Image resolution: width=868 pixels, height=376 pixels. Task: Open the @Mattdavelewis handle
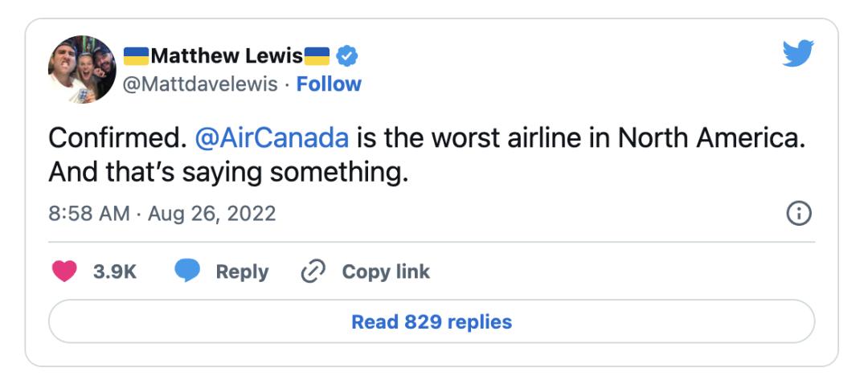click(200, 84)
